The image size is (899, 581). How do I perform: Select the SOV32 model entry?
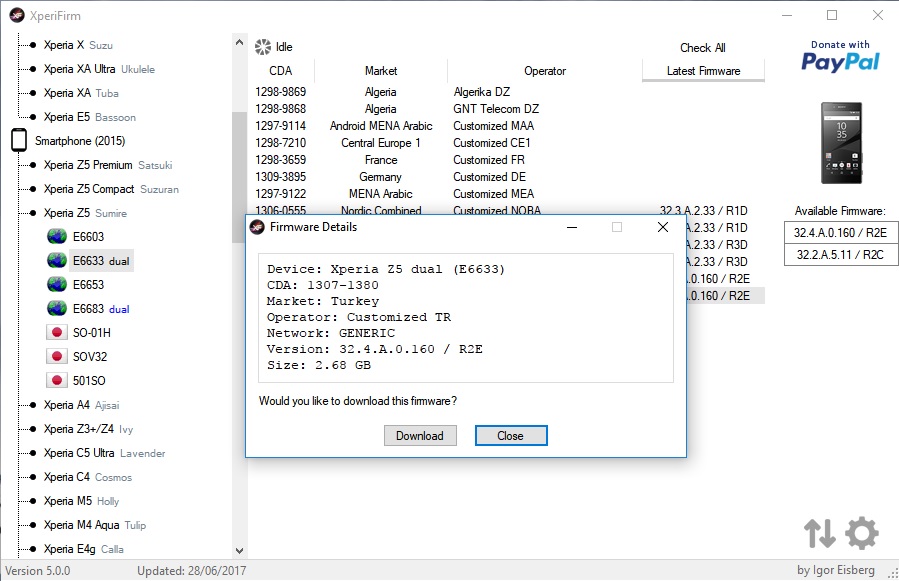click(x=90, y=357)
